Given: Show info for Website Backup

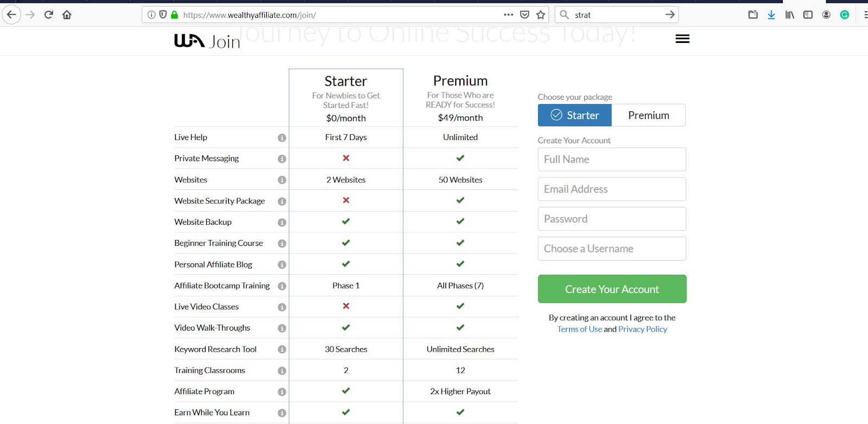Looking at the screenshot, I should click(x=282, y=223).
